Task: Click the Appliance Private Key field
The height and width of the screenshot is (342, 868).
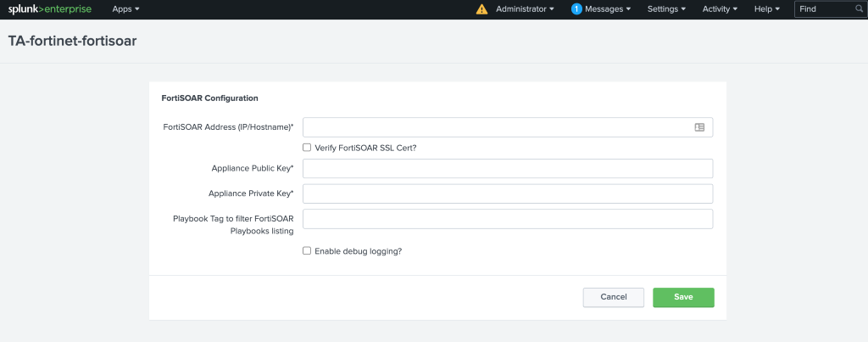Action: pos(508,193)
